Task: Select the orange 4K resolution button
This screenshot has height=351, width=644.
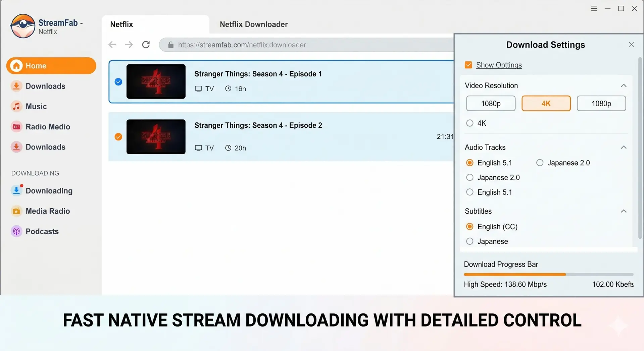Action: pyautogui.click(x=546, y=103)
